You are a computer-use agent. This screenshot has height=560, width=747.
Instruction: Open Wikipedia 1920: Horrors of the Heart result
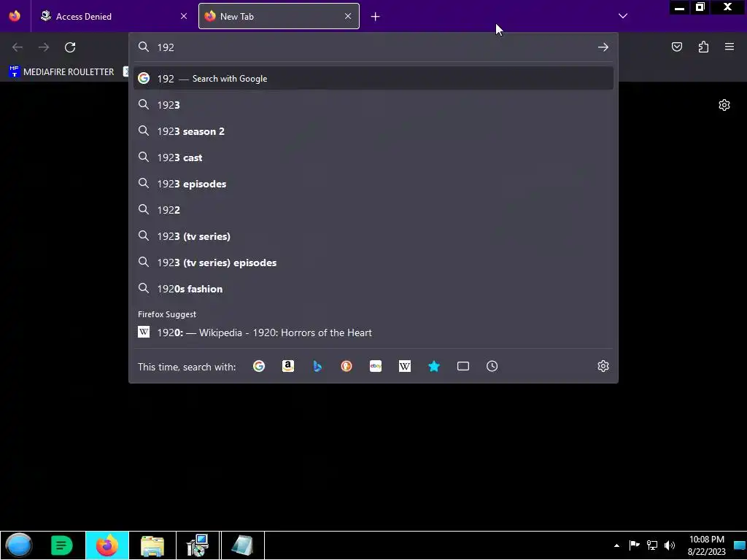(373, 332)
